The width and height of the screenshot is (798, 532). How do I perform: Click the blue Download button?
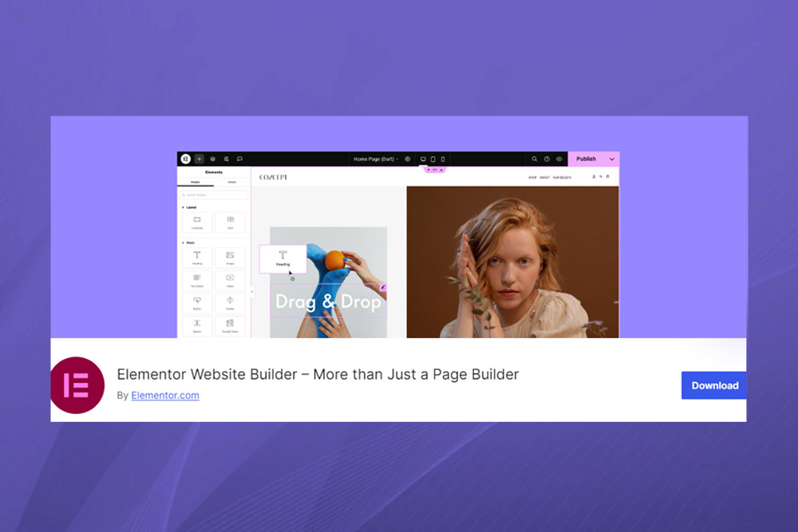pos(713,385)
